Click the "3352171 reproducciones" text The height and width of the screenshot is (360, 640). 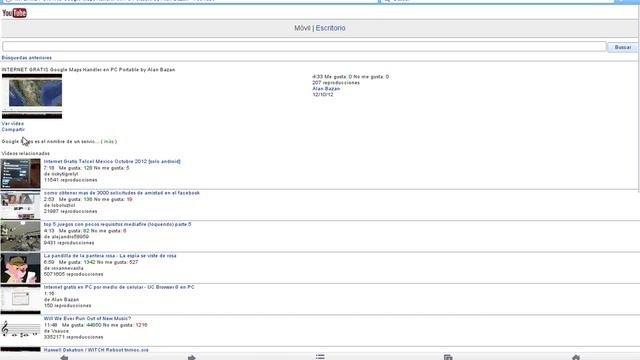73,337
